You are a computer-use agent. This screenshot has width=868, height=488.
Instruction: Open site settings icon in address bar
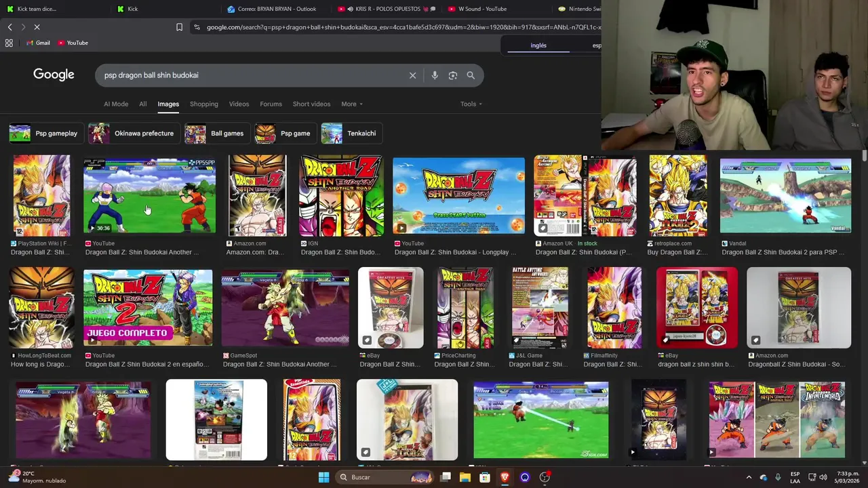(197, 27)
